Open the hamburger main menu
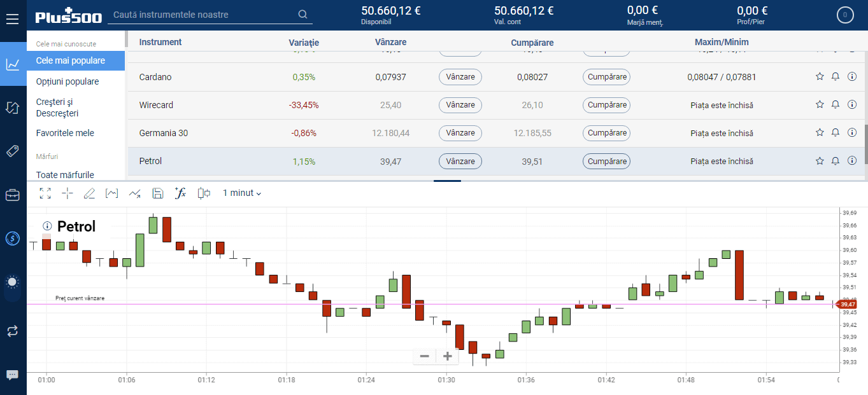 [x=12, y=18]
